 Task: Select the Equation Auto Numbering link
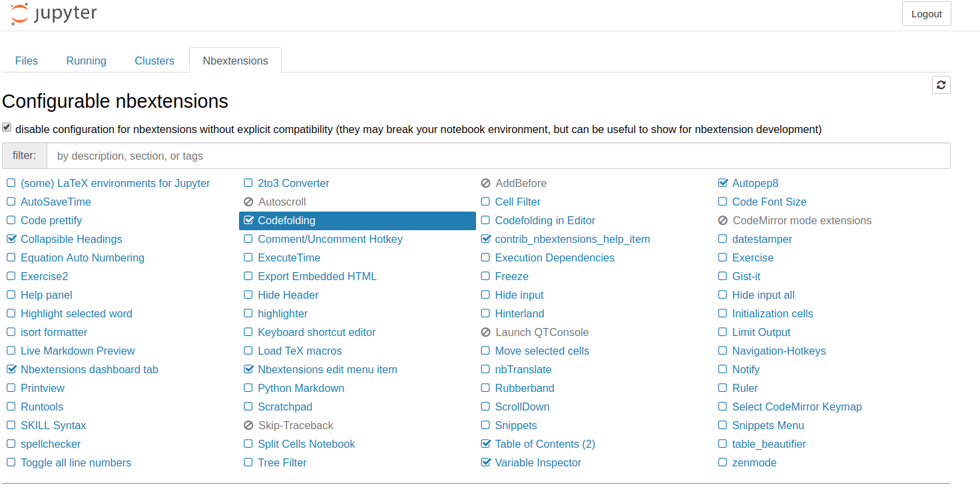click(83, 257)
